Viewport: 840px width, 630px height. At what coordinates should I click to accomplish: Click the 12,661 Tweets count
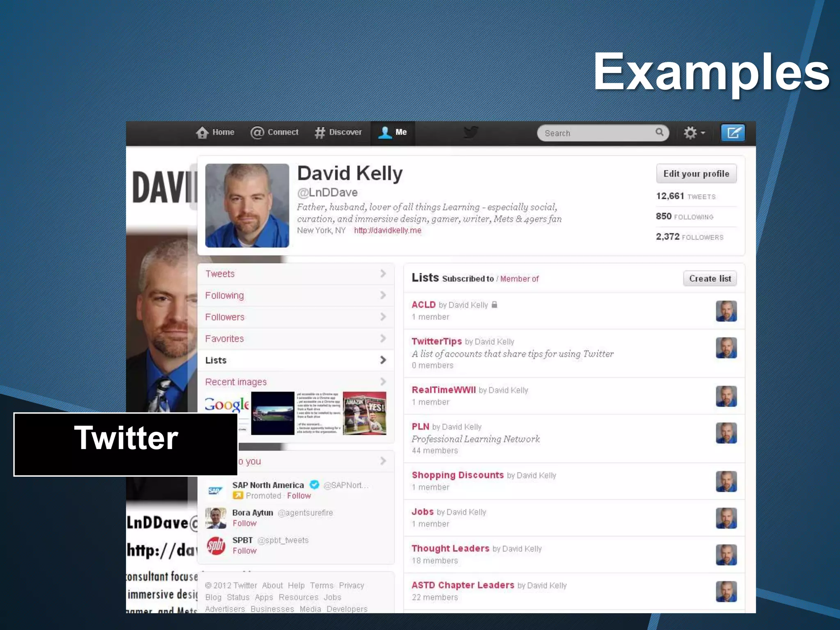tap(686, 196)
